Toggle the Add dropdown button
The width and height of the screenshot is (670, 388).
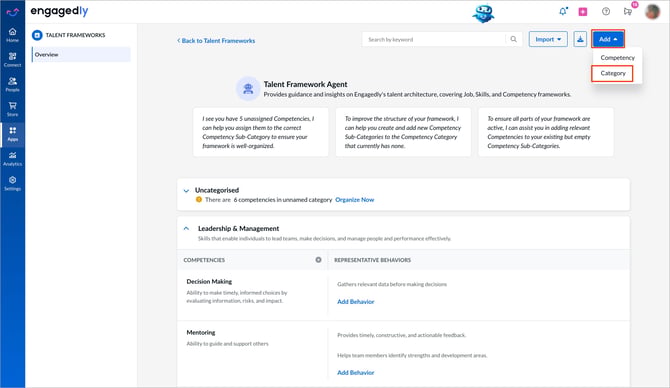click(x=608, y=39)
